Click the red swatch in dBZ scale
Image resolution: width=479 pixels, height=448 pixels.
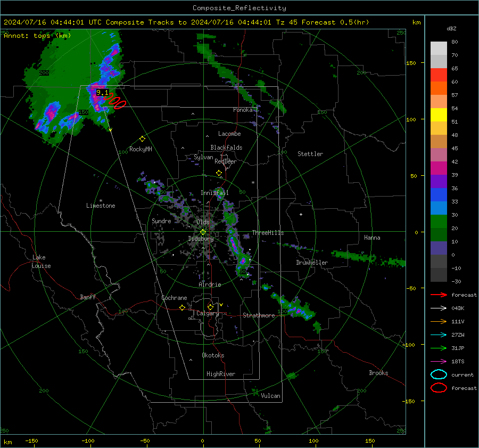(x=439, y=75)
